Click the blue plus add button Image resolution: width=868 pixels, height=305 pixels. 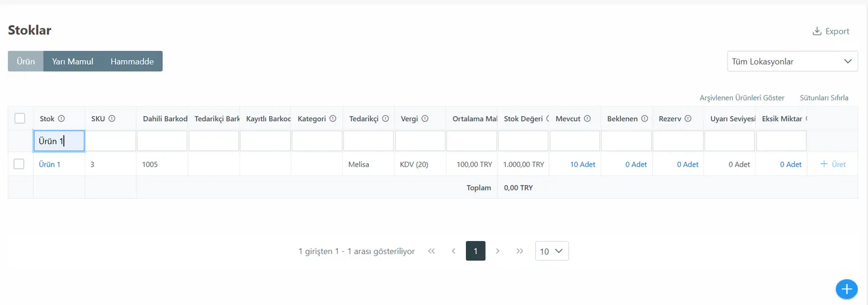[846, 289]
